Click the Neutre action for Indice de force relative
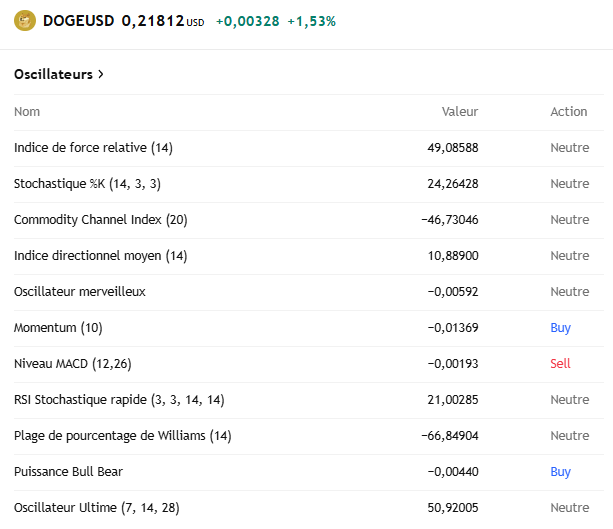 569,148
